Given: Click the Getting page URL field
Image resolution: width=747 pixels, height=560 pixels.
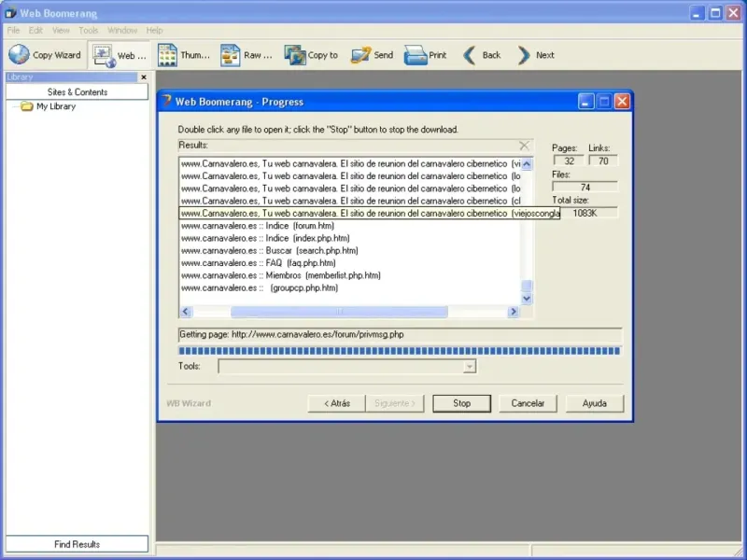Looking at the screenshot, I should (401, 335).
